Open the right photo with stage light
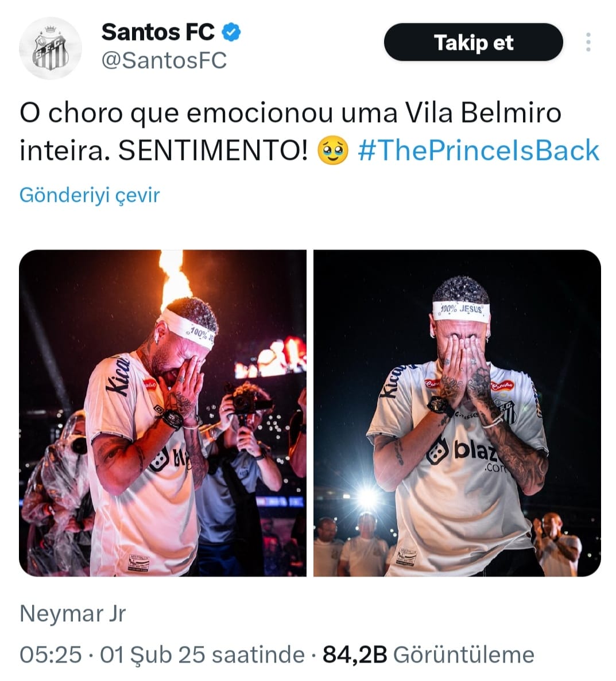 (x=457, y=413)
